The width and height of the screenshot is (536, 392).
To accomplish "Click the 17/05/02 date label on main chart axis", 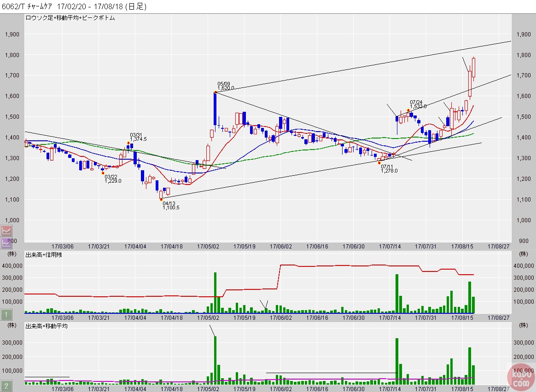I will [208, 246].
